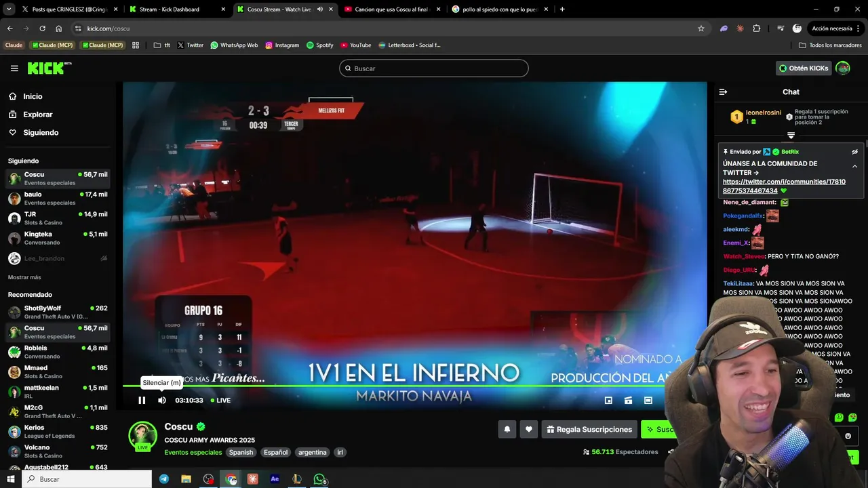868x488 pixels.
Task: Open the browser apps grid icon
Action: coord(136,45)
